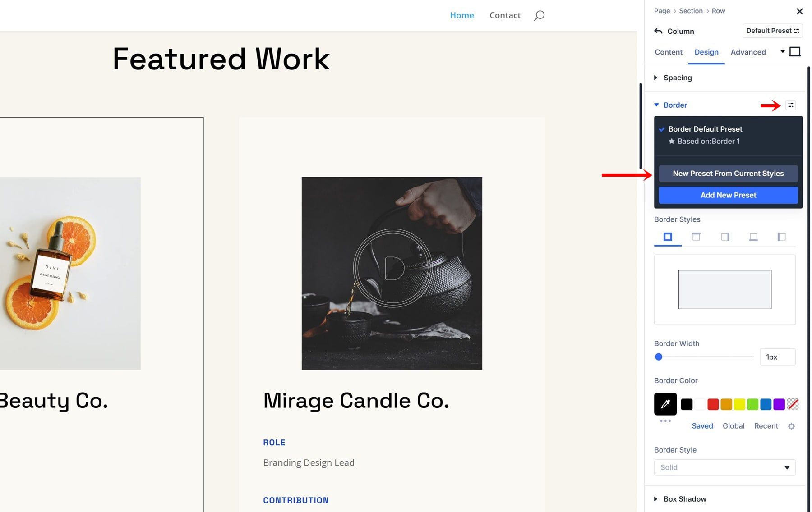Select the Border Default Preset option
Viewport: 812px width, 512px height.
point(705,129)
